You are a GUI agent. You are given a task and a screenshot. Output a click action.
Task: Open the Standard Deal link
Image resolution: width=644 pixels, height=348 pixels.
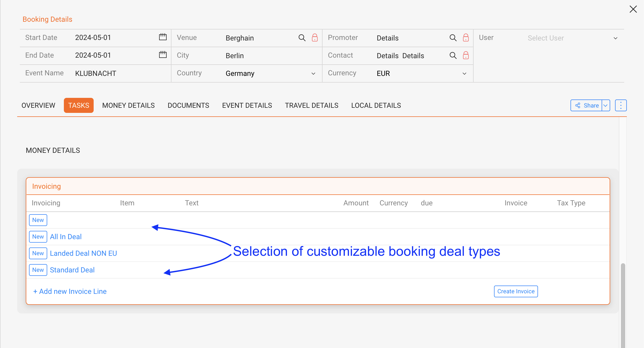coord(72,270)
